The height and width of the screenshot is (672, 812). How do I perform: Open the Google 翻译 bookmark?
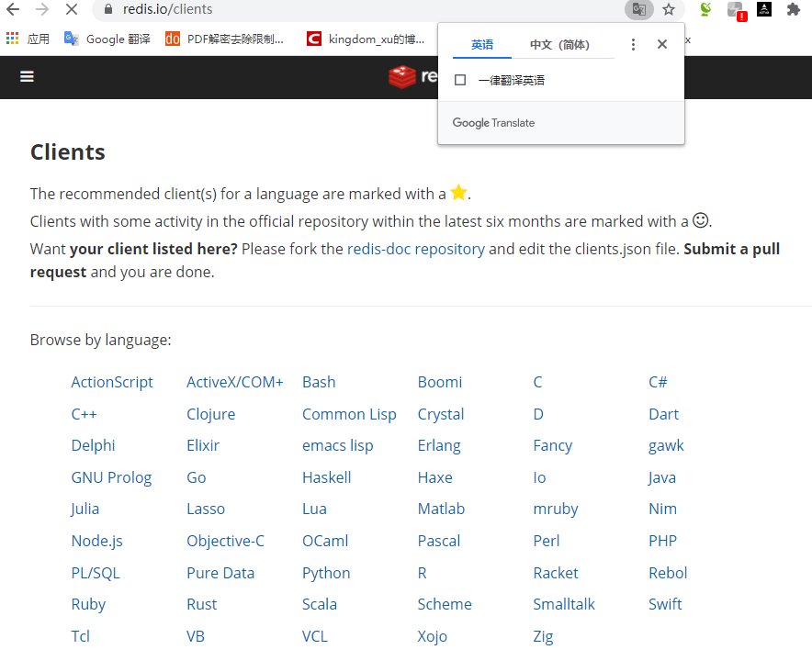pyautogui.click(x=107, y=39)
